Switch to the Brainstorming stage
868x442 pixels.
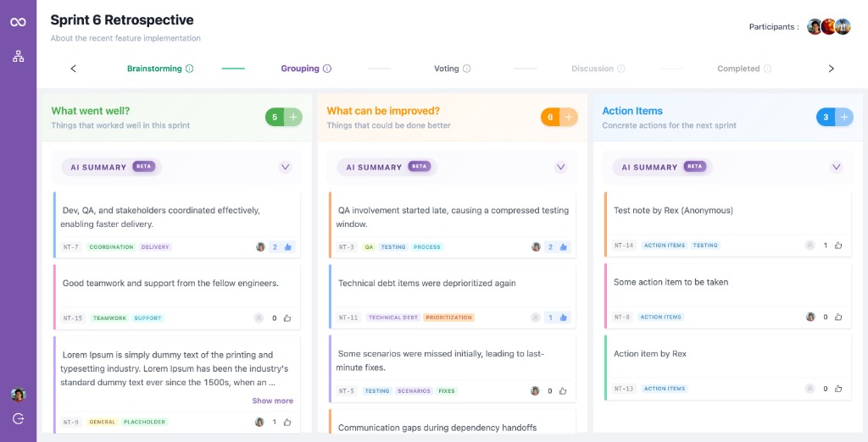coord(154,69)
